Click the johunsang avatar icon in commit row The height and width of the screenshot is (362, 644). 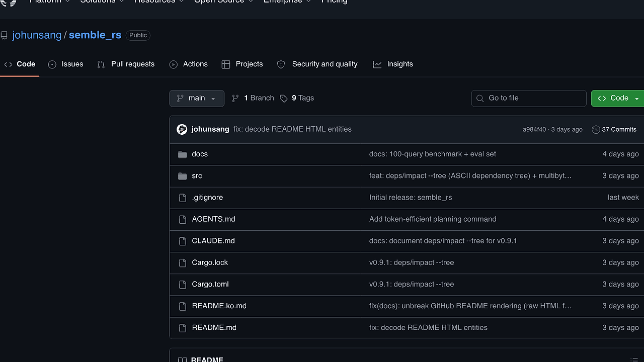pos(182,129)
